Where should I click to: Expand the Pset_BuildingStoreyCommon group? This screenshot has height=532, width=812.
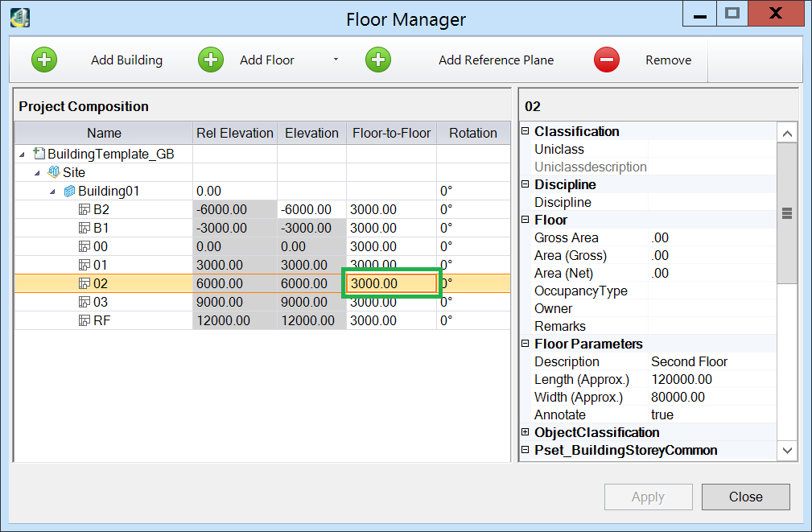click(526, 451)
